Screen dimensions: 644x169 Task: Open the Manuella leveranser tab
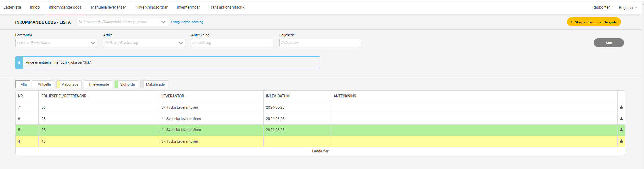point(108,7)
